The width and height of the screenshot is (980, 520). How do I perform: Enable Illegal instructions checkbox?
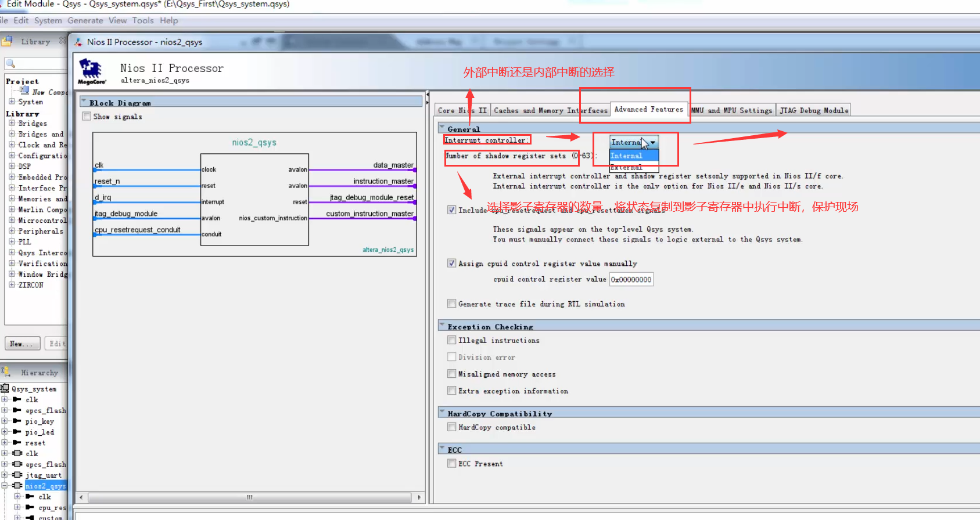451,340
